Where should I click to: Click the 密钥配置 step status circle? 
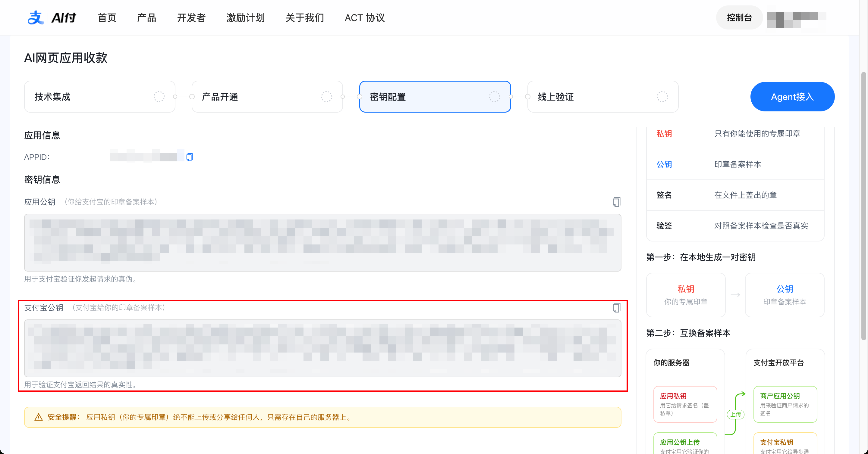pyautogui.click(x=494, y=97)
